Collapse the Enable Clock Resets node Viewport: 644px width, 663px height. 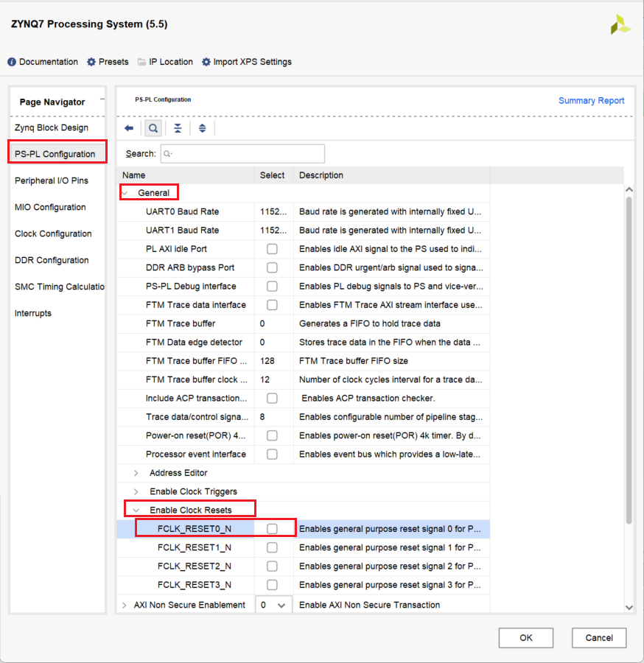pyautogui.click(x=136, y=511)
